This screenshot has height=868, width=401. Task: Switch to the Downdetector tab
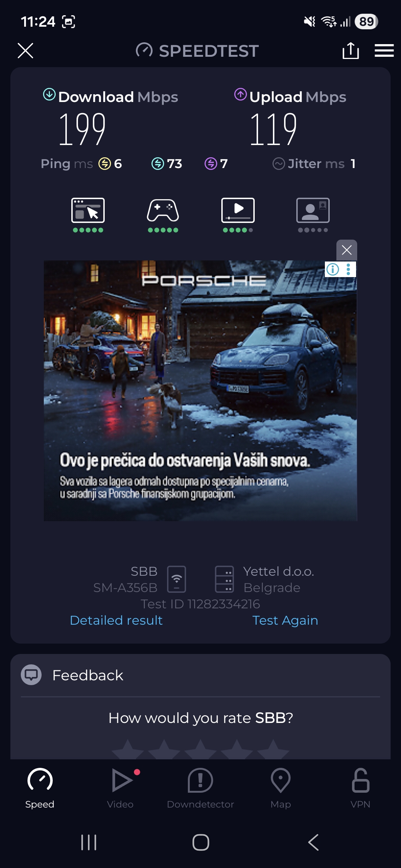pos(200,788)
